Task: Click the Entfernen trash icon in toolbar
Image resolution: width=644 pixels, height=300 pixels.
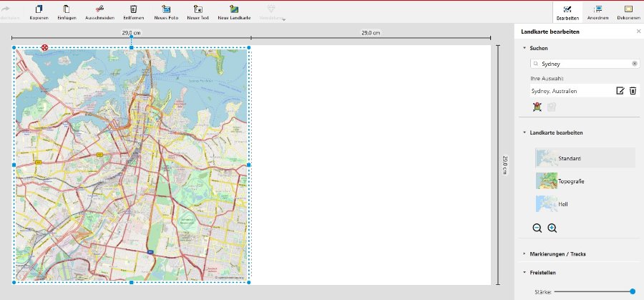Action: tap(133, 9)
